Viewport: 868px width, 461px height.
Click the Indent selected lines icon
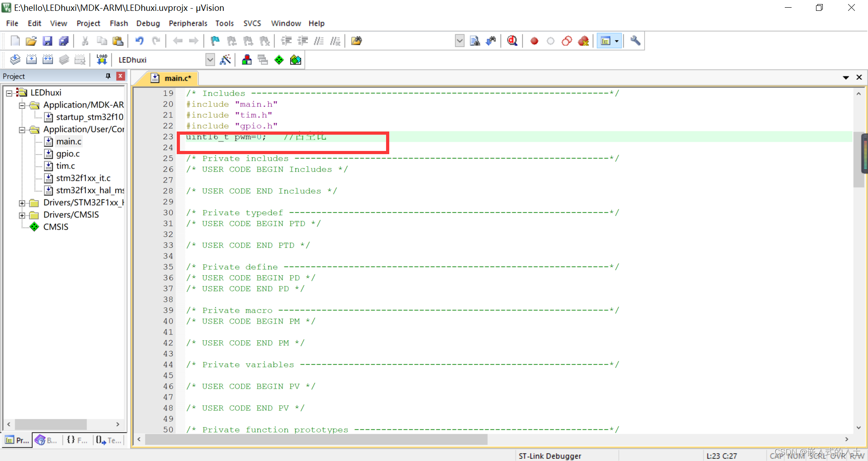point(286,41)
